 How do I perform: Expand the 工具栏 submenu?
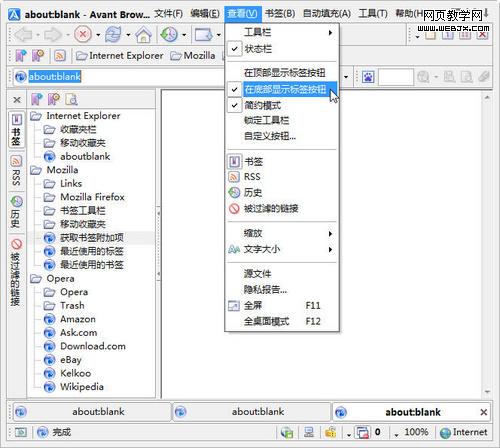(282, 32)
